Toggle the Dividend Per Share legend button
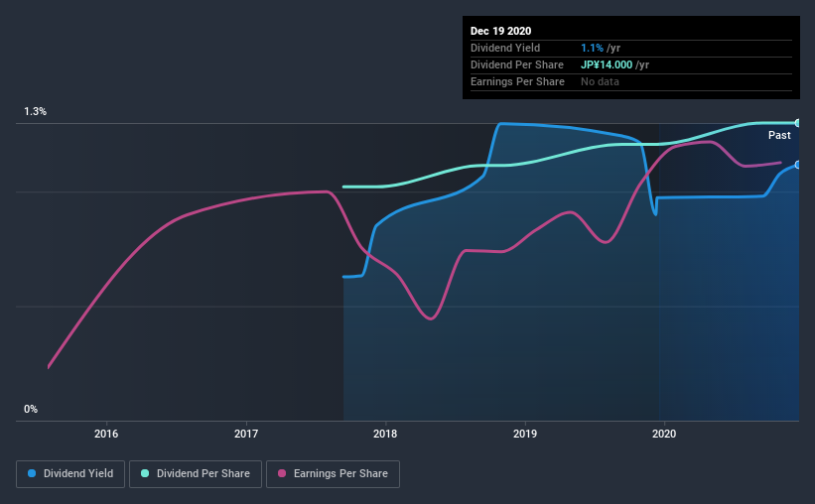Image resolution: width=815 pixels, height=504 pixels. [x=196, y=474]
